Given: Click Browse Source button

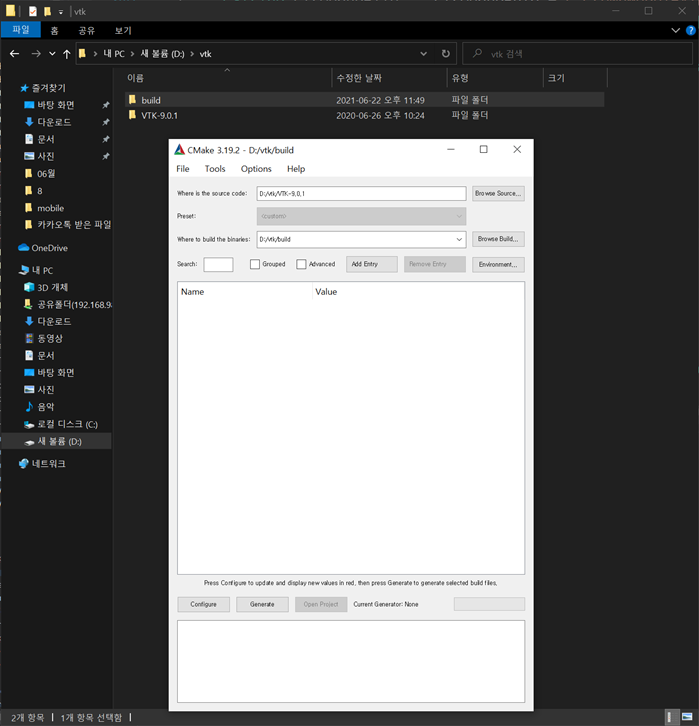Looking at the screenshot, I should coord(498,194).
